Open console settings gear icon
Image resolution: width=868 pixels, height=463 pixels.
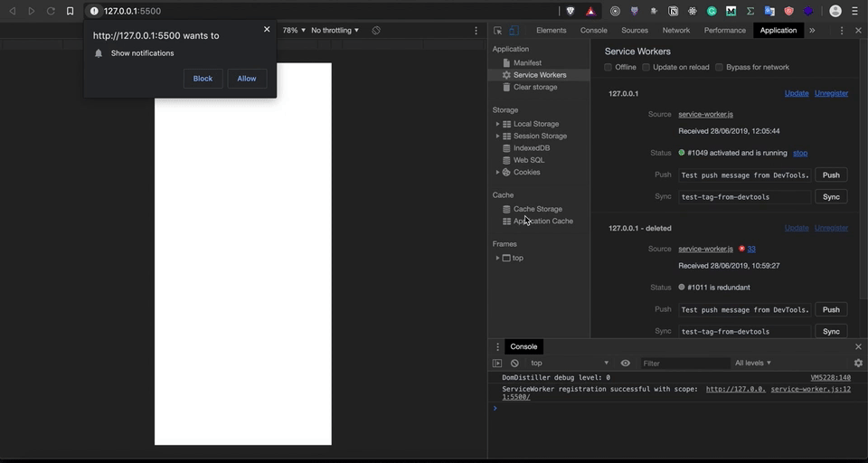(x=858, y=364)
